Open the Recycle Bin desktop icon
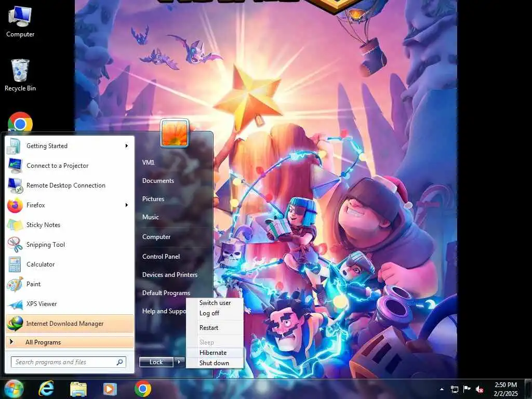The height and width of the screenshot is (399, 532). tap(20, 75)
